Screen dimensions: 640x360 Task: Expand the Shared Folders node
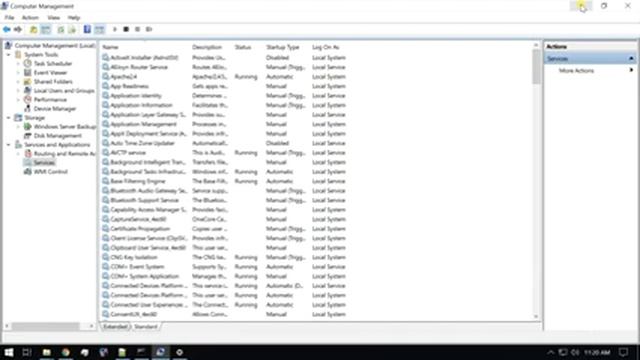point(18,81)
